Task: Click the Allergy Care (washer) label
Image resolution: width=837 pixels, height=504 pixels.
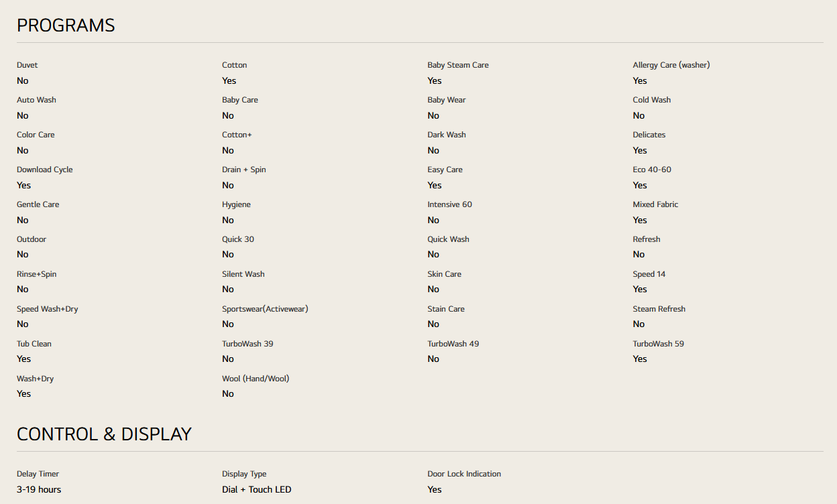Action: click(x=671, y=65)
